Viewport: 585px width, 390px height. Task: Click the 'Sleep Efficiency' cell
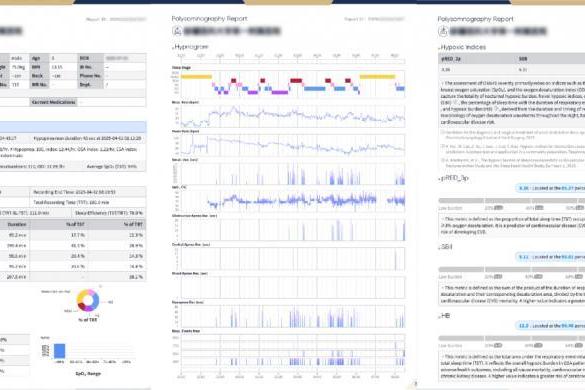click(109, 213)
